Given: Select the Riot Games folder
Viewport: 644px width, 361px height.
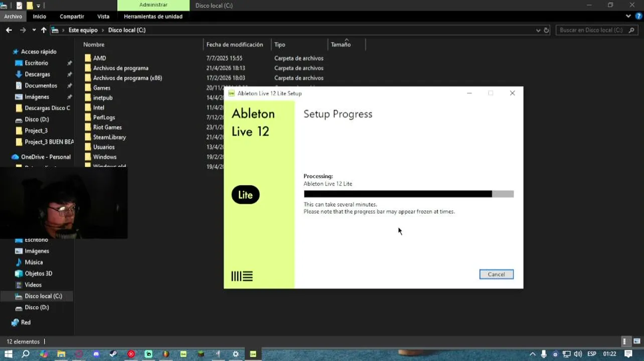Looking at the screenshot, I should click(107, 127).
